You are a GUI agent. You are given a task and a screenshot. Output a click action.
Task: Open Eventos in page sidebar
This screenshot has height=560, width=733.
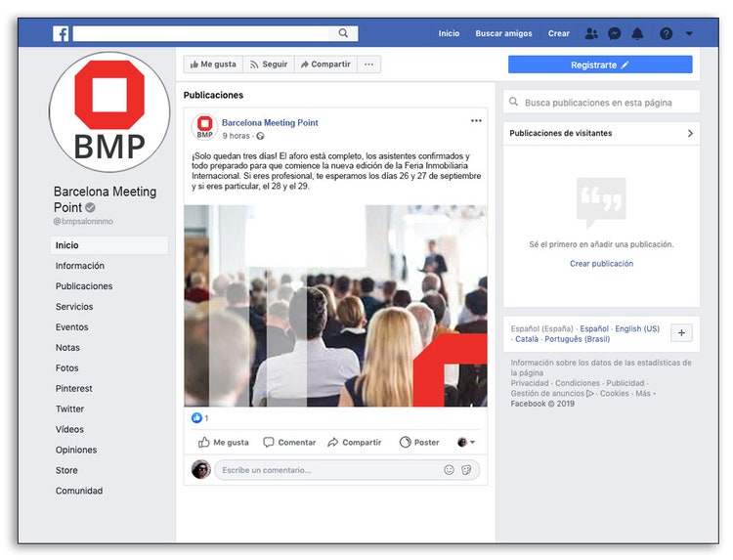click(71, 327)
